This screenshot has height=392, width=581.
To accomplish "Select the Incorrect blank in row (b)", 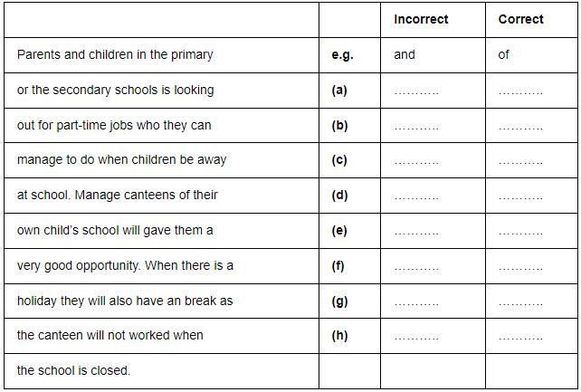I will tap(416, 127).
